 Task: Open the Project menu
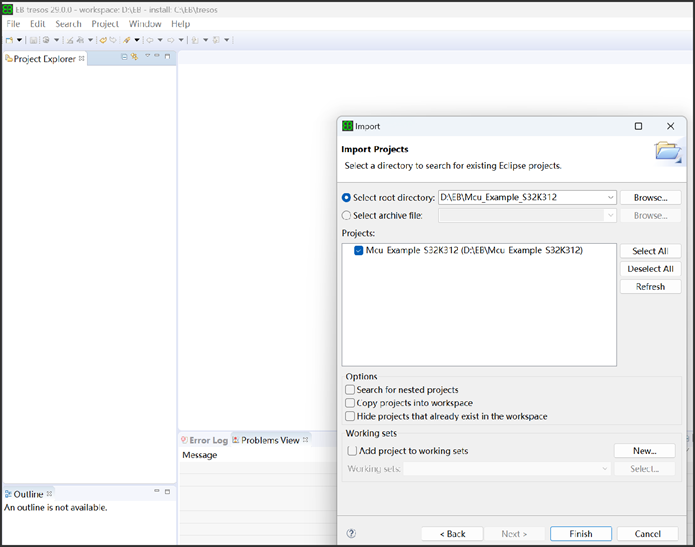coord(105,23)
